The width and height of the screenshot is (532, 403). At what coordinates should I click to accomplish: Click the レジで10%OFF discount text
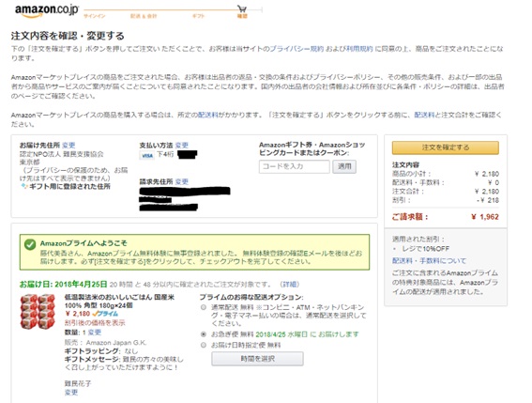(x=425, y=249)
